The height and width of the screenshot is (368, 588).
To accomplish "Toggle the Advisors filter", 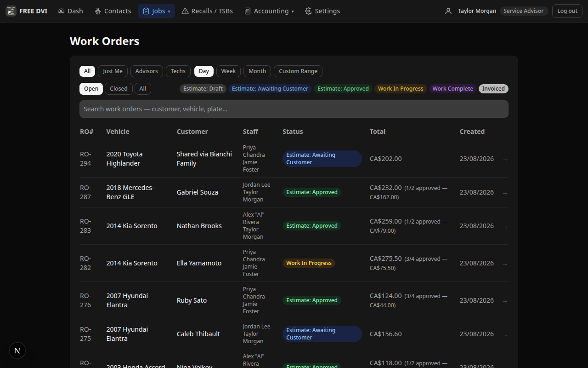I will pyautogui.click(x=147, y=71).
